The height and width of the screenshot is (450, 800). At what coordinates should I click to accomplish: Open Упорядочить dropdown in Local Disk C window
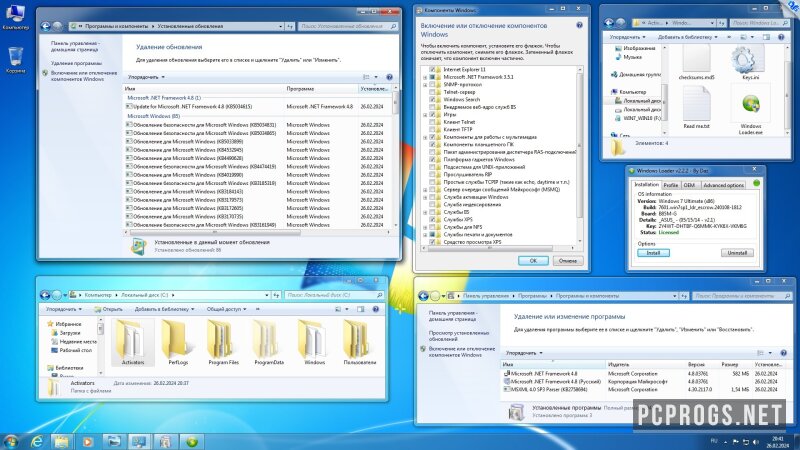[64, 309]
